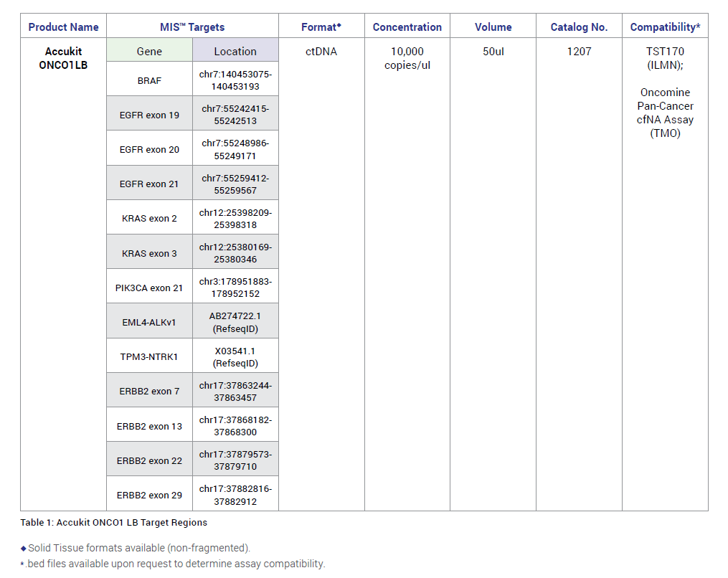Select the ERBB2 exon 7 cell
Viewport: 728px width, 578px height.
pos(149,390)
